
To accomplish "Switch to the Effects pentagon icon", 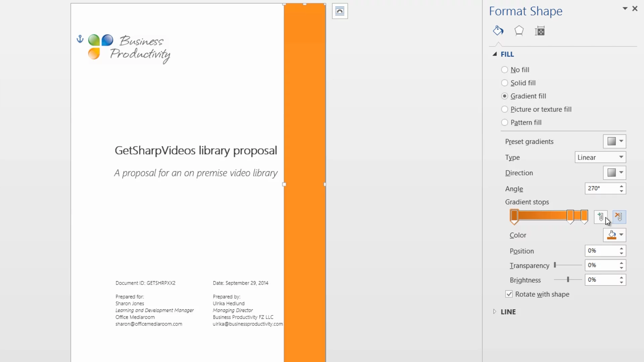I will (x=519, y=31).
